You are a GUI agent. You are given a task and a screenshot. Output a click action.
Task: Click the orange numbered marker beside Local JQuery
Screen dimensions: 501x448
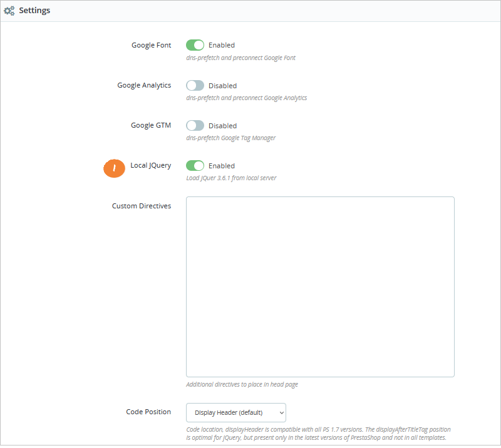click(x=115, y=168)
